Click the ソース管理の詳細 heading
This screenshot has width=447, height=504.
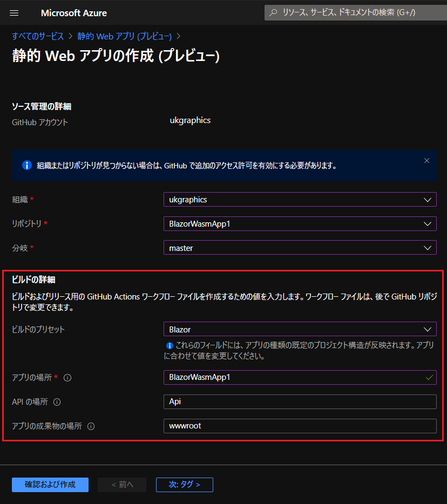[42, 106]
